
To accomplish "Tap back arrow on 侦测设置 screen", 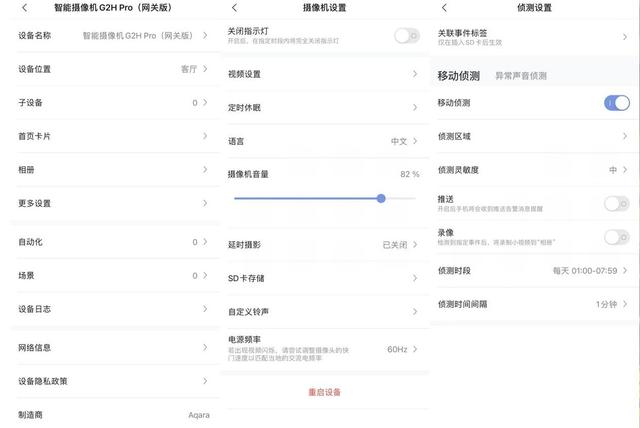I will point(444,9).
